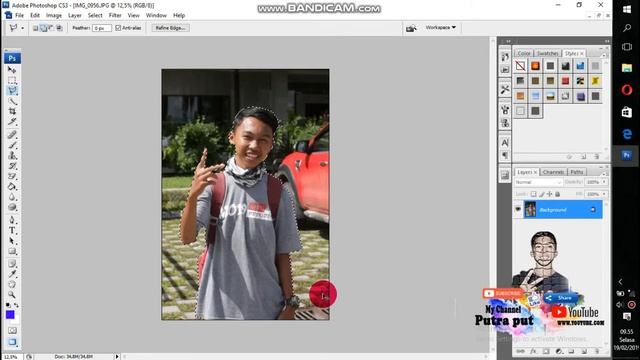Screen dimensions: 640x360
Task: Select the Move tool
Action: tap(12, 70)
